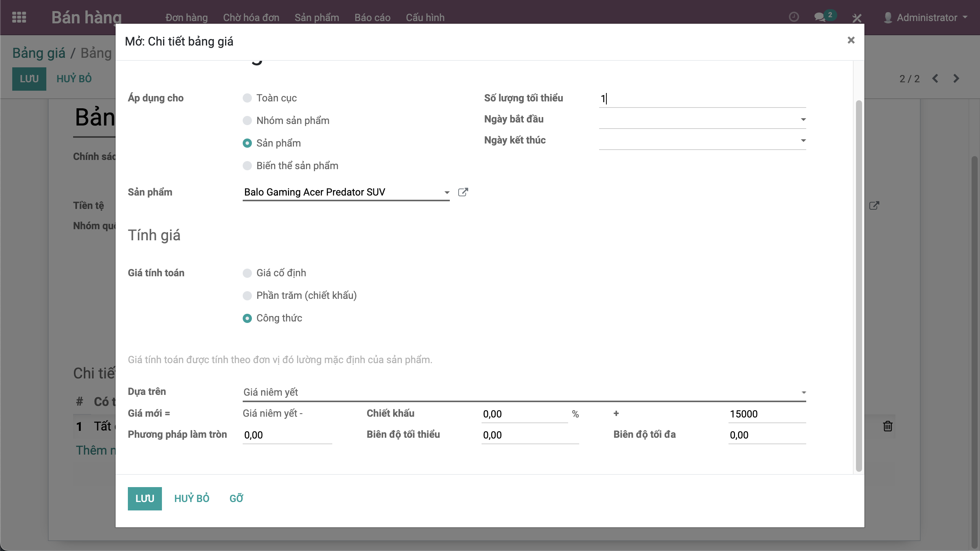The height and width of the screenshot is (551, 980).
Task: Expand the Ngày bắt đầu date dropdown
Action: (803, 119)
